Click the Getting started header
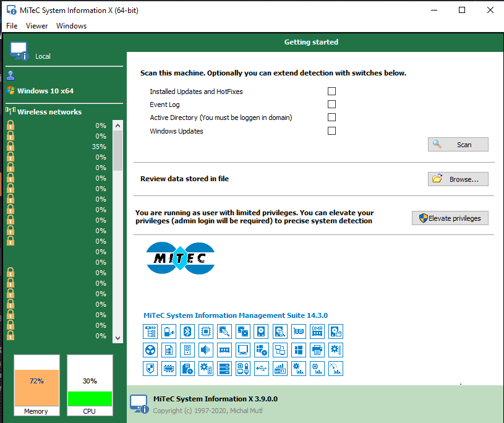This screenshot has height=423, width=504. pos(311,42)
